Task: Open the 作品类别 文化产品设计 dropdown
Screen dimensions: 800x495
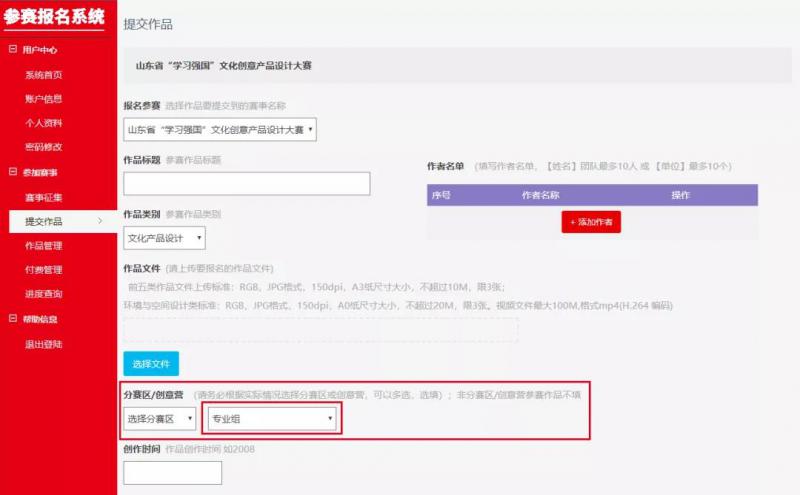Action: 164,238
